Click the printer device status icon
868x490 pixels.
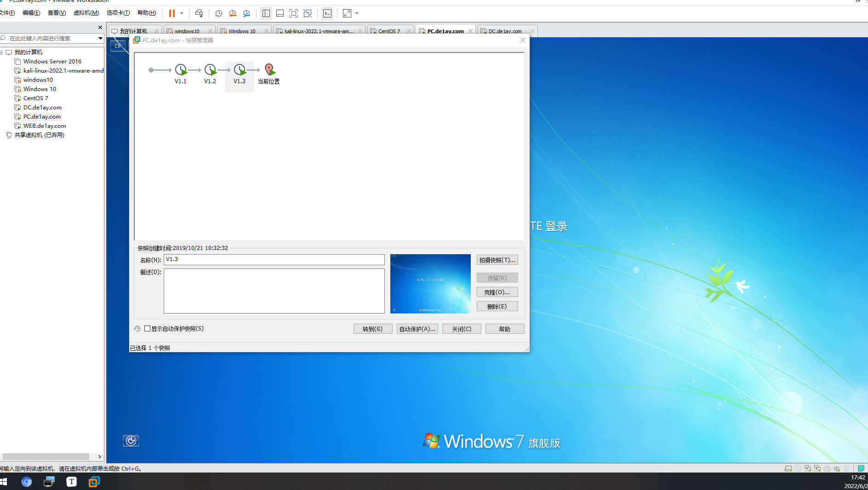[827, 468]
